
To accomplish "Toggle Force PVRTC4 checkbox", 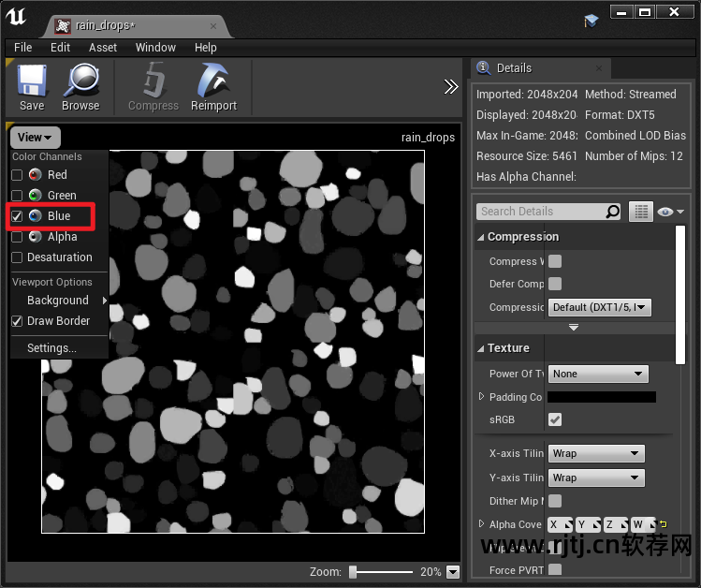I will [555, 569].
